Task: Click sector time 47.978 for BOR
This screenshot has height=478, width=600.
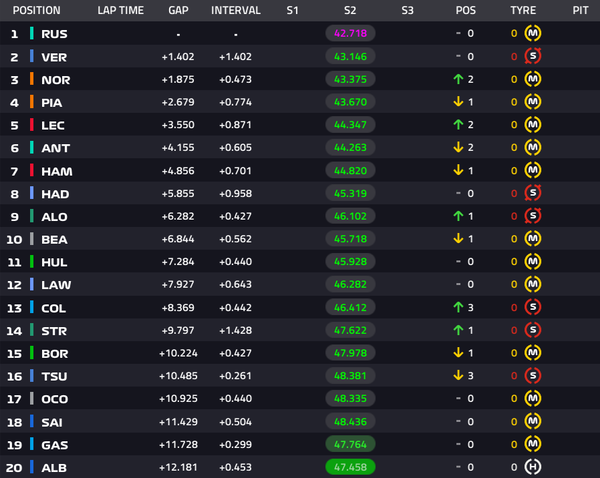Action: (x=350, y=353)
